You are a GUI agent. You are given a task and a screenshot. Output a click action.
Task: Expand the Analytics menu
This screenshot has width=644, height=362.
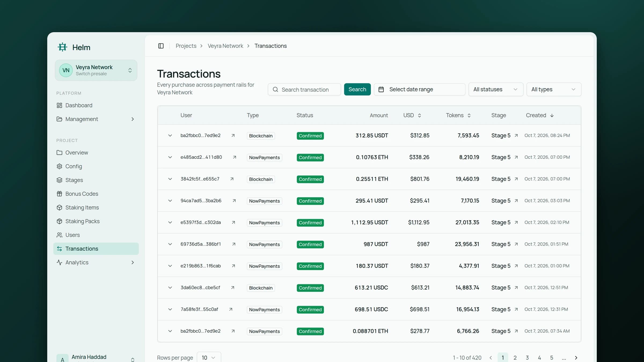click(x=96, y=262)
